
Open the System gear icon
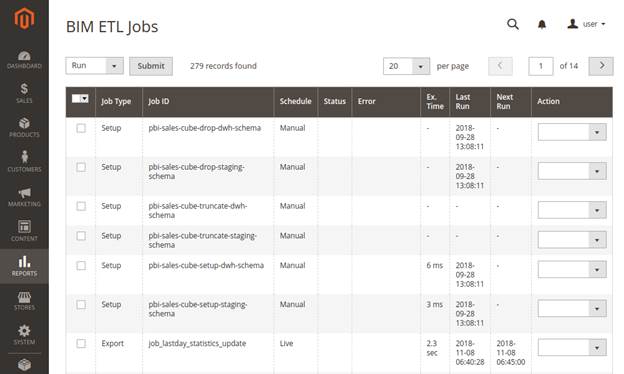tap(24, 335)
